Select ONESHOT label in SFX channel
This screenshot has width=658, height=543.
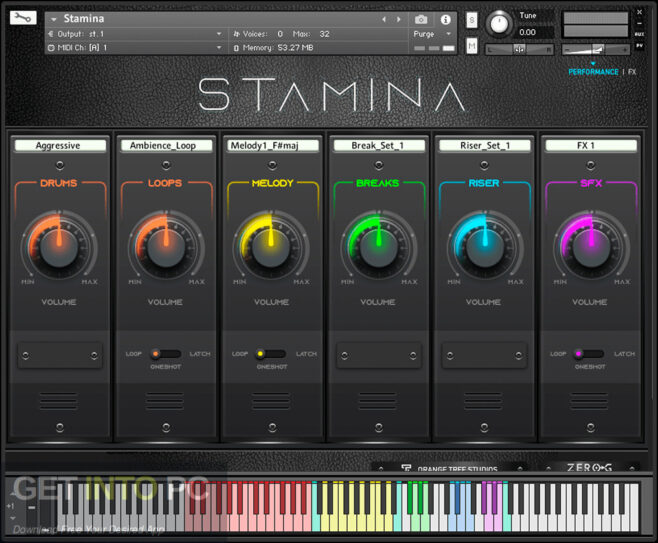pyautogui.click(x=590, y=367)
